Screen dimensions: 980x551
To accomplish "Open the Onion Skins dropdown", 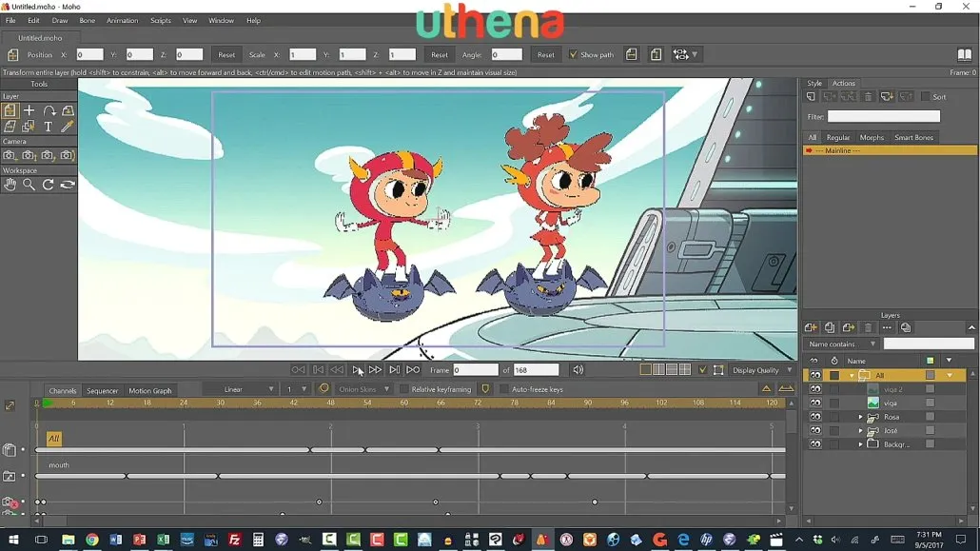I will pyautogui.click(x=363, y=389).
